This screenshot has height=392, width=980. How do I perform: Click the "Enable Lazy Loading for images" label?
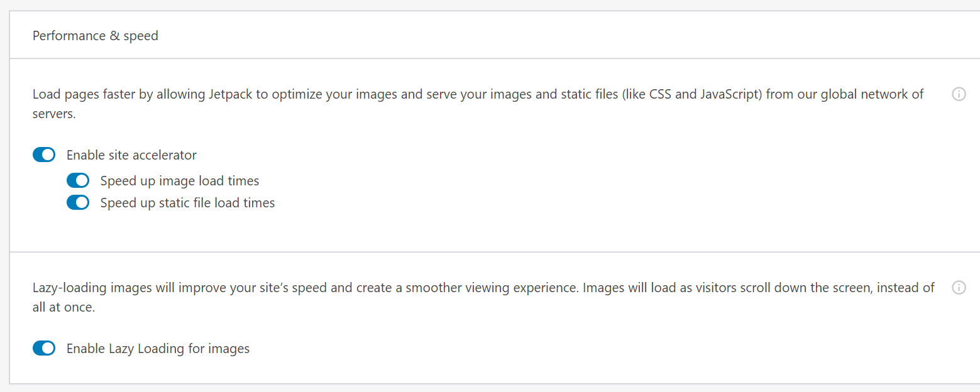pos(158,349)
